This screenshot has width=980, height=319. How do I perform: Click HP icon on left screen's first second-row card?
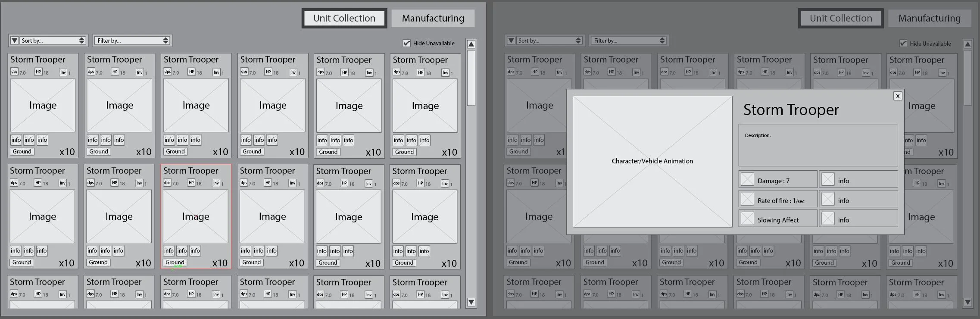point(38,183)
